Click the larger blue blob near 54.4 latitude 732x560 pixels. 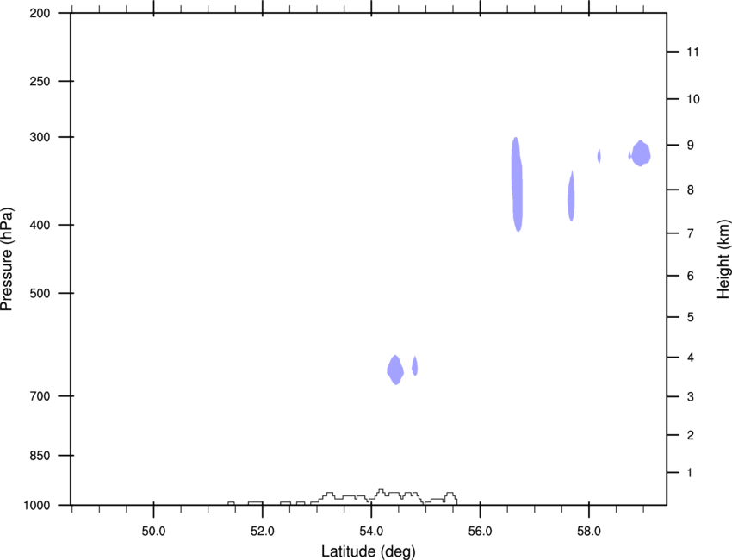[x=395, y=370]
